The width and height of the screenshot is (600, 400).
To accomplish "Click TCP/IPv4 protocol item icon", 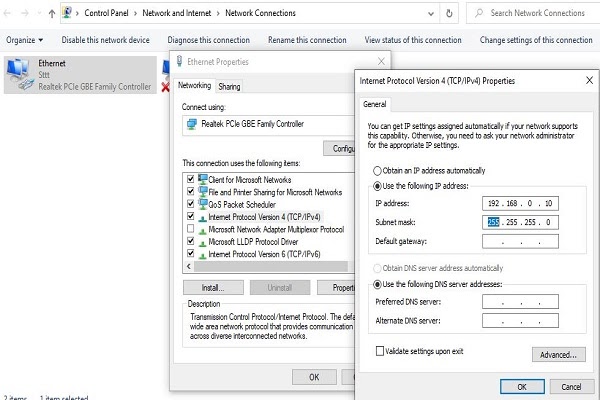I will pos(202,219).
